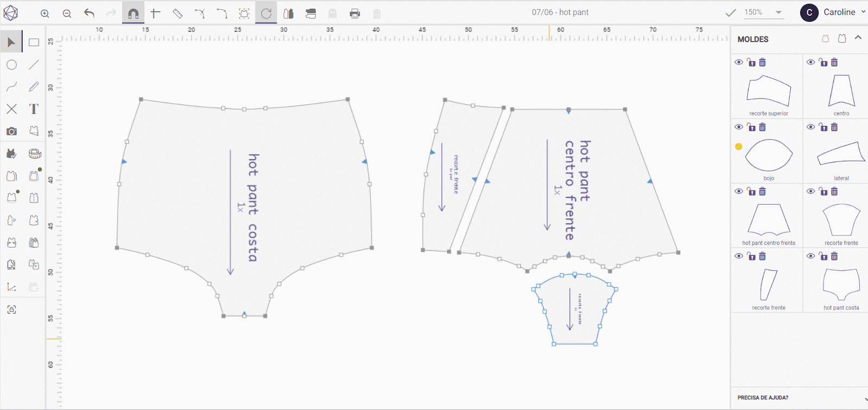
Task: Click the 07/06 - hot pant title
Action: [560, 12]
